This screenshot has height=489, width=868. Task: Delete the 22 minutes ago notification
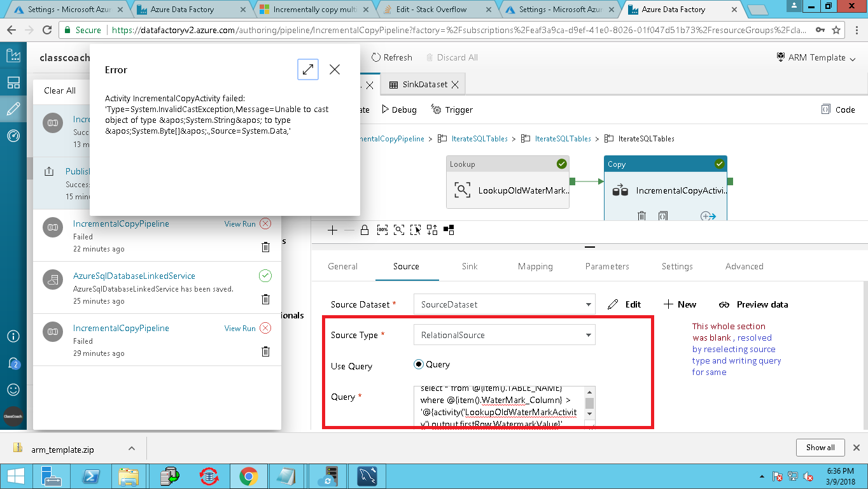pos(265,247)
